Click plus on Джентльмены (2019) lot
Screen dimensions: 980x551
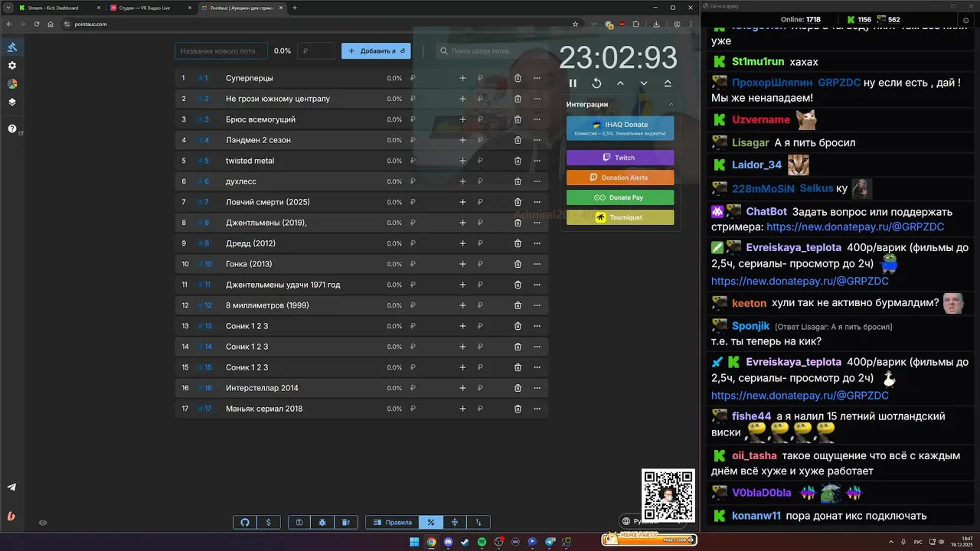pyautogui.click(x=462, y=223)
